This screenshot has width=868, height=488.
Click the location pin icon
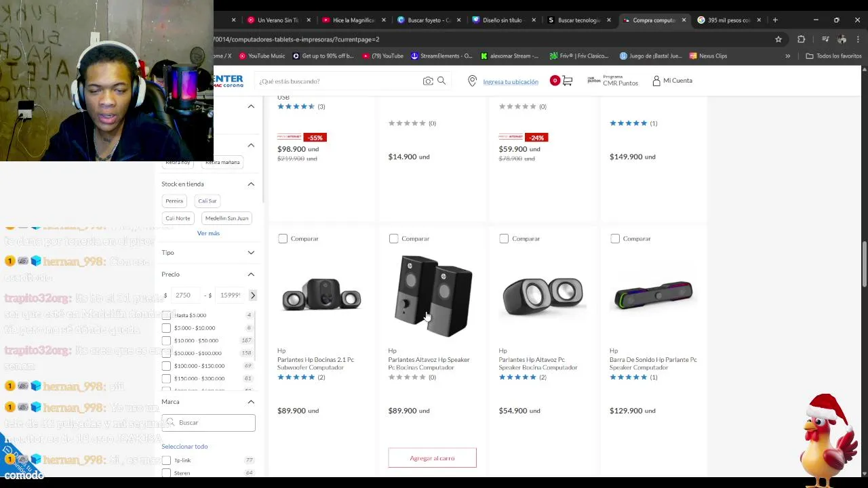coord(473,81)
